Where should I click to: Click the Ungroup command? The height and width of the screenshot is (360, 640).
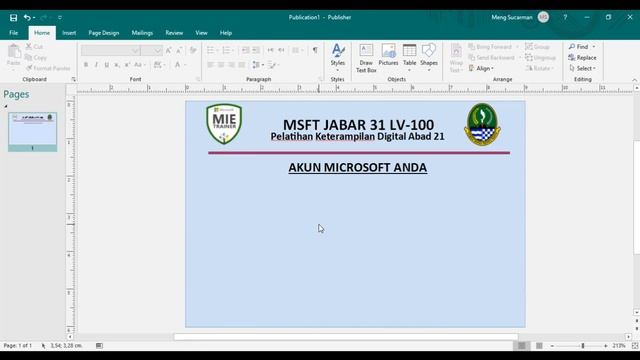click(x=540, y=58)
